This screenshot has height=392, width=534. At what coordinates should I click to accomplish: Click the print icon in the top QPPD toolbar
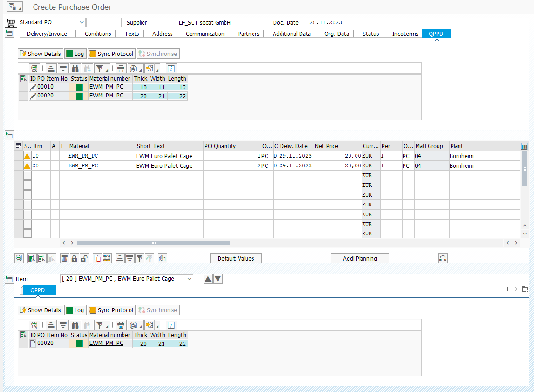point(121,69)
